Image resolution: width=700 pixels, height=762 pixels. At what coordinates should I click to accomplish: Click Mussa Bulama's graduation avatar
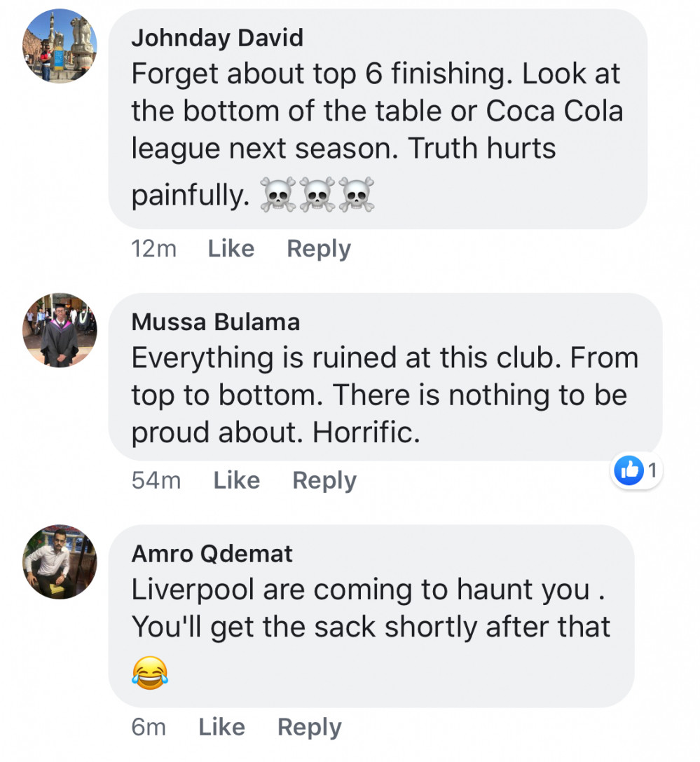click(x=60, y=330)
